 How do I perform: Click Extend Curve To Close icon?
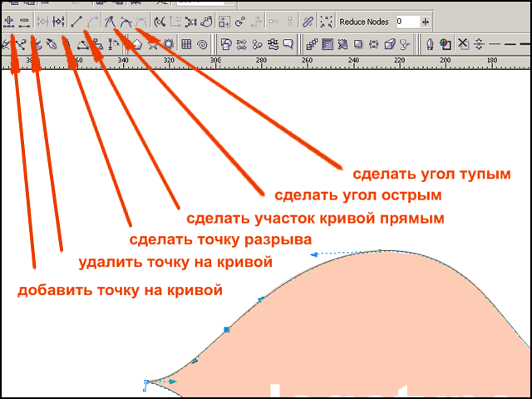click(x=175, y=22)
